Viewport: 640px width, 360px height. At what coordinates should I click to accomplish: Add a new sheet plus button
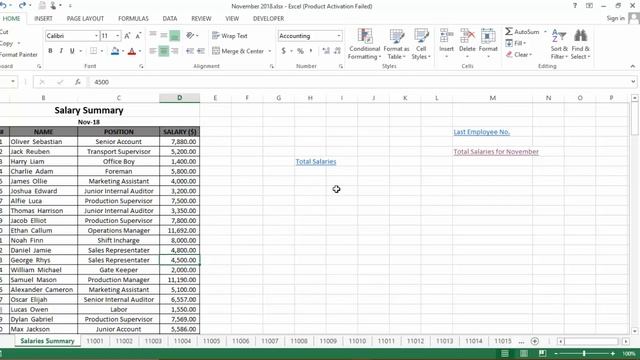(x=535, y=341)
